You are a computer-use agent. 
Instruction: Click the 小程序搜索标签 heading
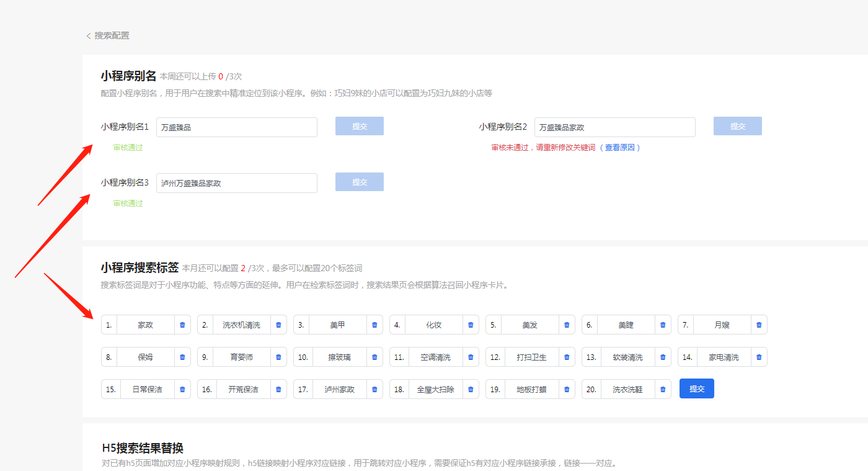(139, 268)
